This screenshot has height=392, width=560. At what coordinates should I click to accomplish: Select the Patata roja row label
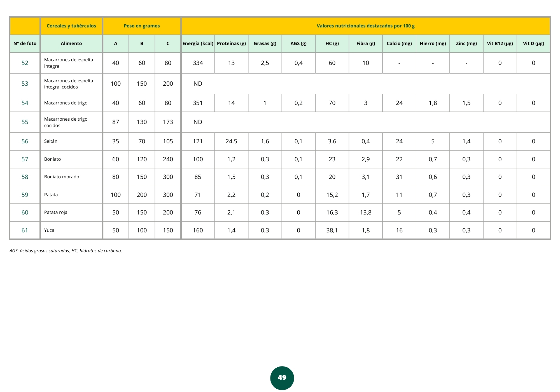[x=56, y=213]
